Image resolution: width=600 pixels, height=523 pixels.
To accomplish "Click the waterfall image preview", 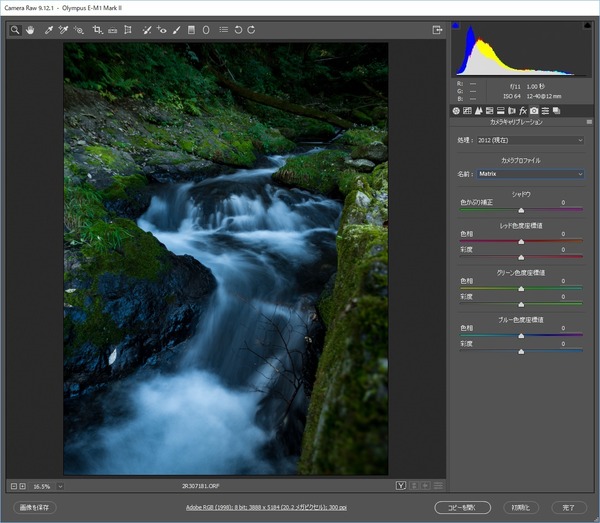I will coord(226,259).
